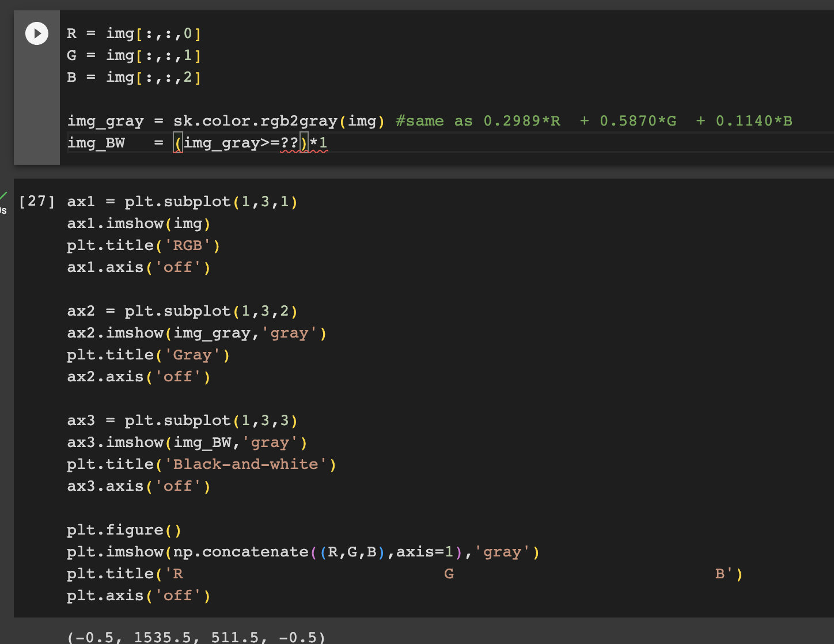Viewport: 834px width, 644px height.
Task: Click line plt.title('Black-and-white')
Action: [x=202, y=464]
